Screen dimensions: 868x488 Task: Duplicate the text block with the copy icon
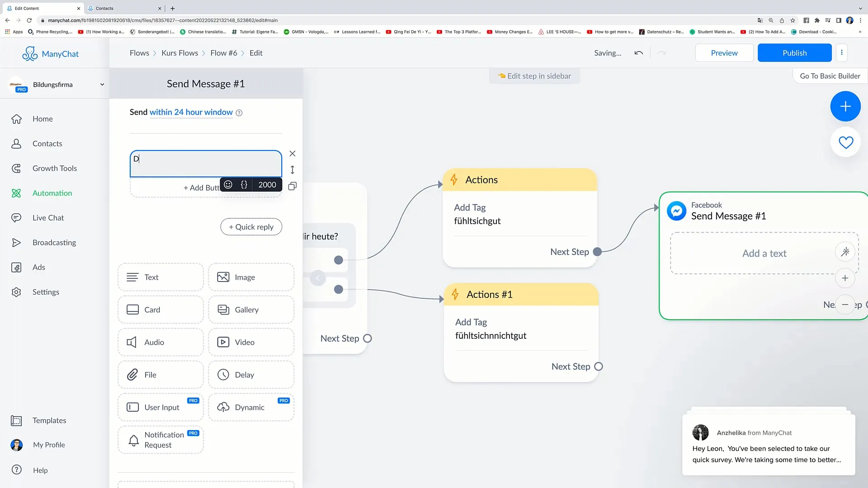[x=292, y=186]
